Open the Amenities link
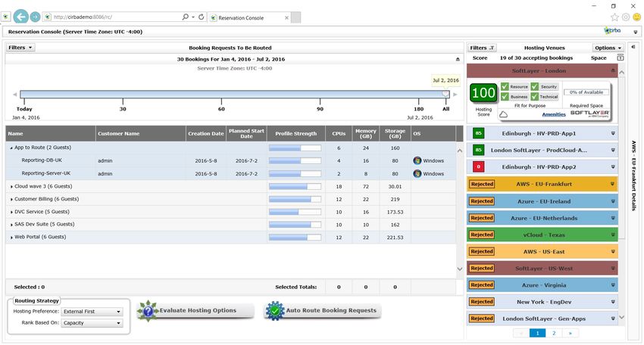Image resolution: width=644 pixels, height=345 pixels. (x=554, y=114)
